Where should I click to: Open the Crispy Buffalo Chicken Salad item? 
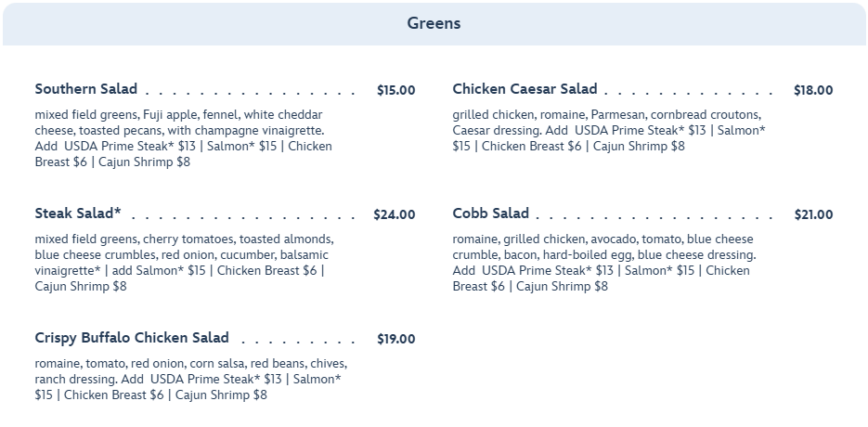132,338
